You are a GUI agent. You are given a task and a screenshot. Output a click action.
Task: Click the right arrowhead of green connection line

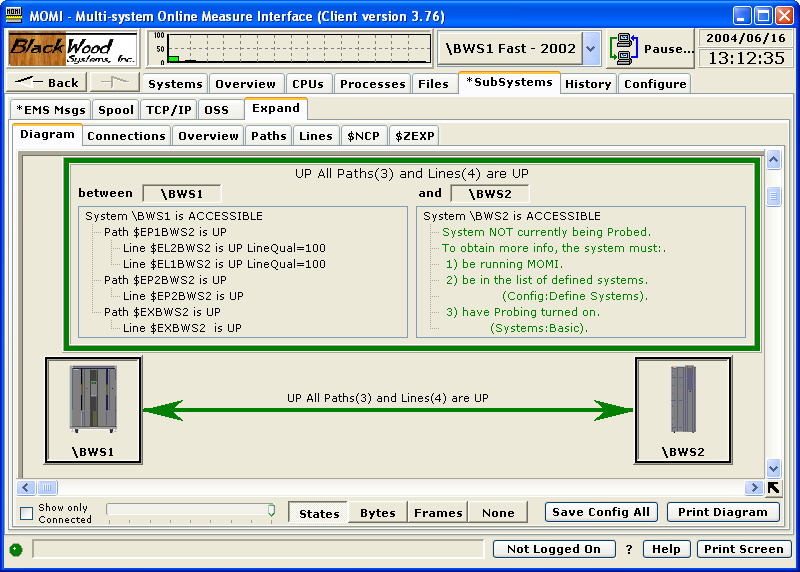(613, 410)
